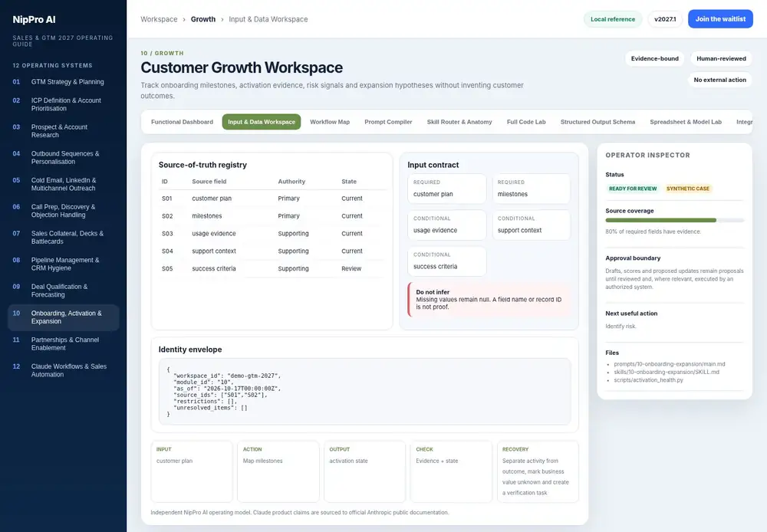Click the Authority column header
Screen dimensions: 767x532
(291, 182)
